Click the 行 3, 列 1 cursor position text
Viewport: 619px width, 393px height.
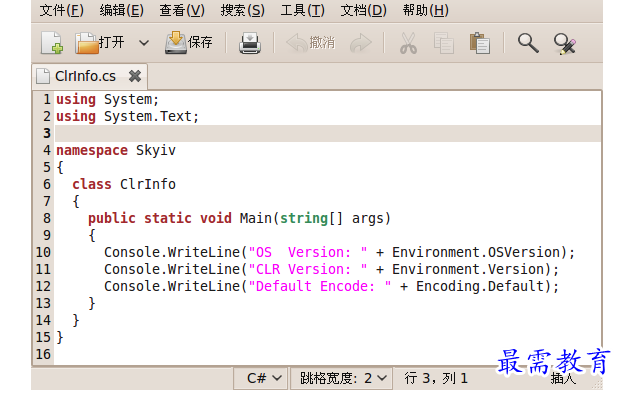coord(436,378)
